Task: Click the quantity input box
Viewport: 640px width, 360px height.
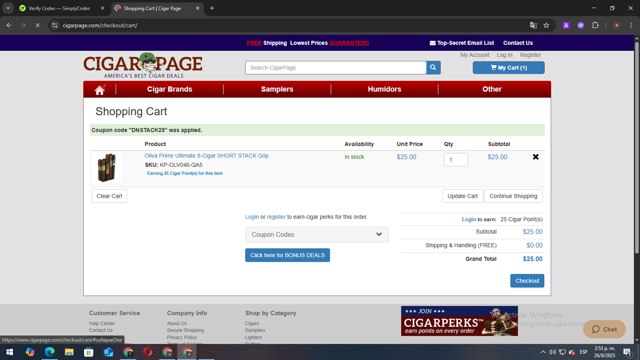Action: coord(456,160)
